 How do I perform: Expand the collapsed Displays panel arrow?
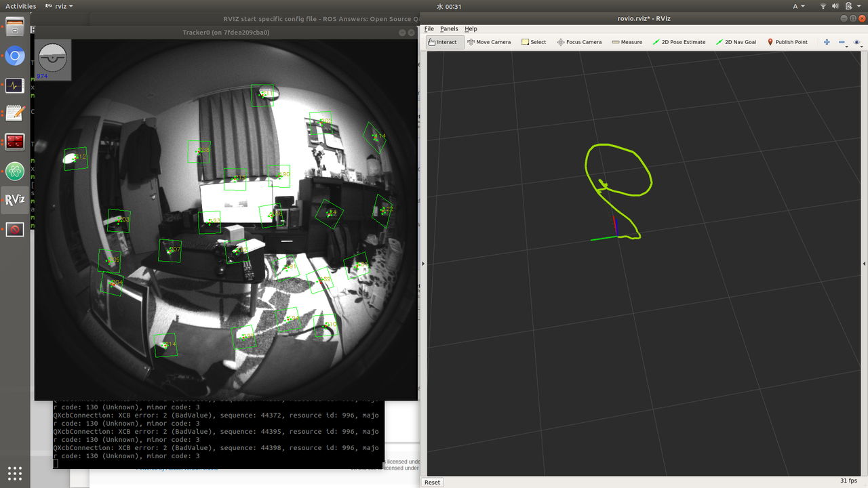click(422, 264)
